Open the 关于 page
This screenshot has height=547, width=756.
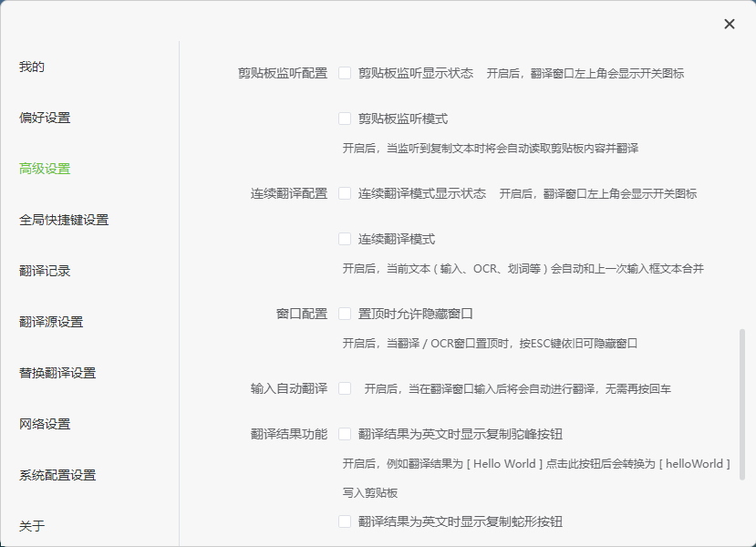pyautogui.click(x=32, y=526)
